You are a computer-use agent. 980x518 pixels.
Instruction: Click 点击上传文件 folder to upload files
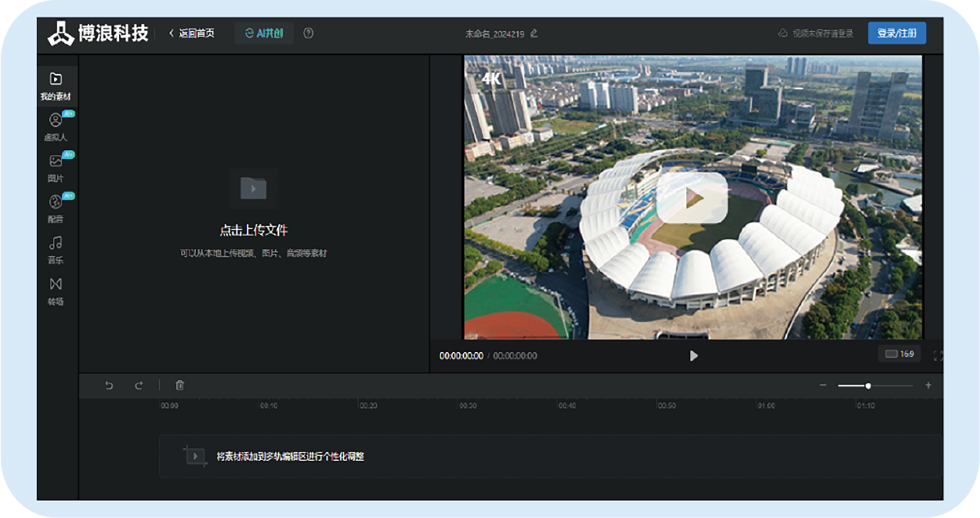pos(253,188)
